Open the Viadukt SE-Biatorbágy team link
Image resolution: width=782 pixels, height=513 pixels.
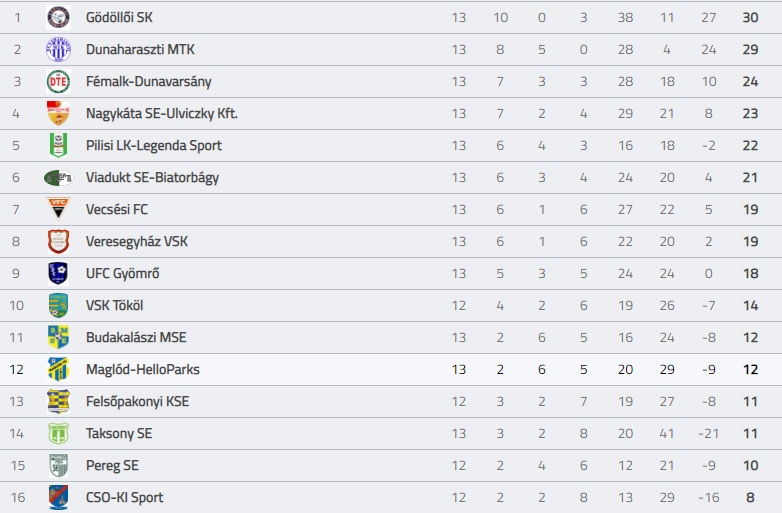[x=152, y=177]
